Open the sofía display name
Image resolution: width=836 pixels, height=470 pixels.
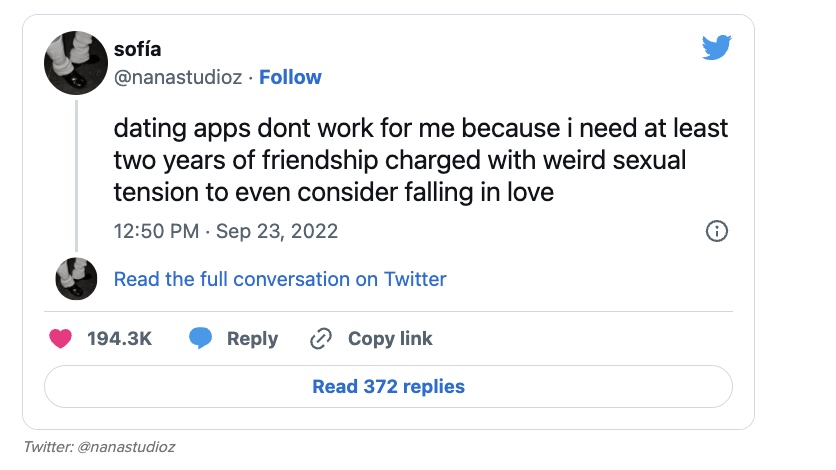coord(137,50)
